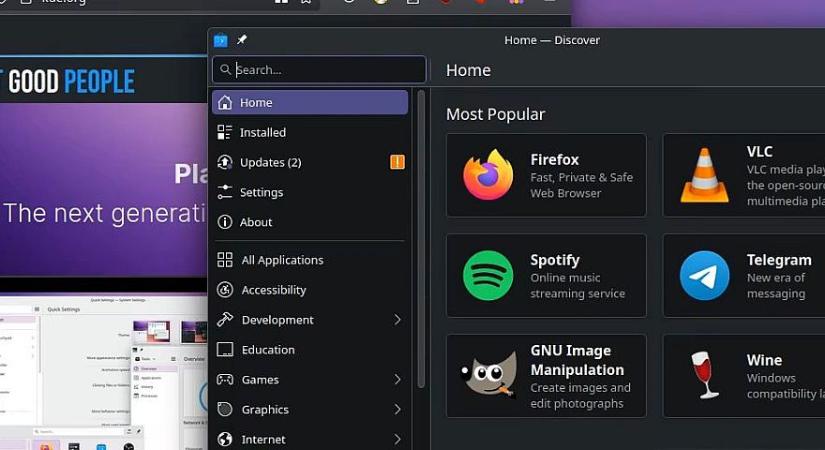Click the Accessibility category icon

225,289
